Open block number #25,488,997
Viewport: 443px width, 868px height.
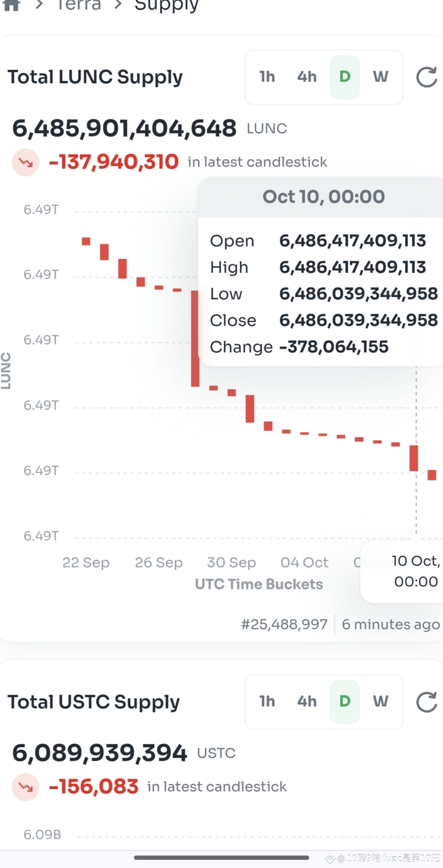pos(284,624)
